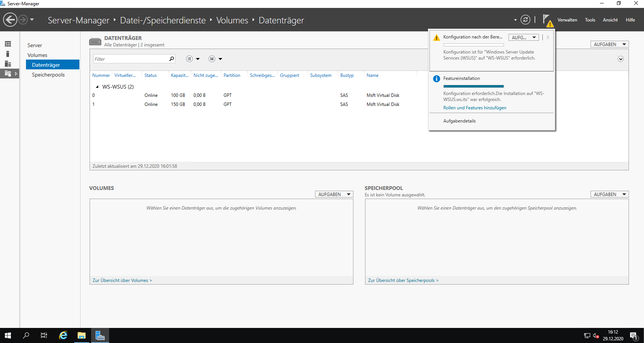This screenshot has width=644, height=343.
Task: Click Volumes breadcrumb in title bar
Action: [x=232, y=20]
